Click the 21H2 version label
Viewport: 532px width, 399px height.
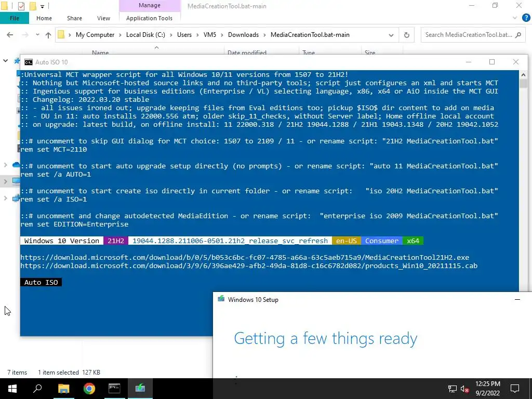click(x=116, y=241)
